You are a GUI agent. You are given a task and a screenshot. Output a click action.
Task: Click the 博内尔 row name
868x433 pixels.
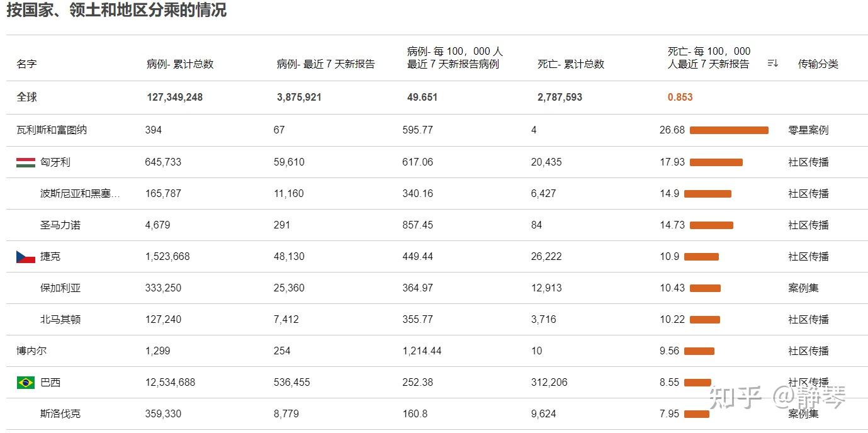(x=31, y=351)
